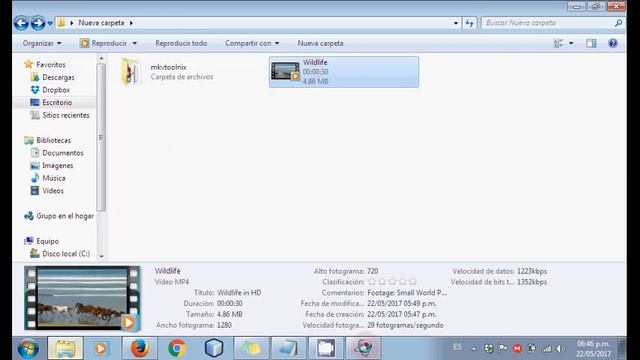Create a folder with Nueva carpeta button
Viewport: 640px width, 360px height.
click(x=320, y=43)
